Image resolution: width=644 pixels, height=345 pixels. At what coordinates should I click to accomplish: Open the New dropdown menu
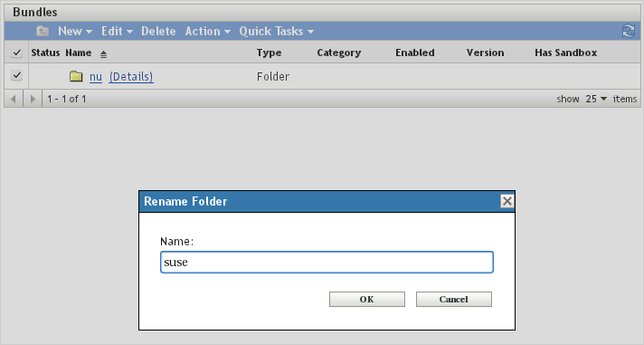(x=75, y=31)
